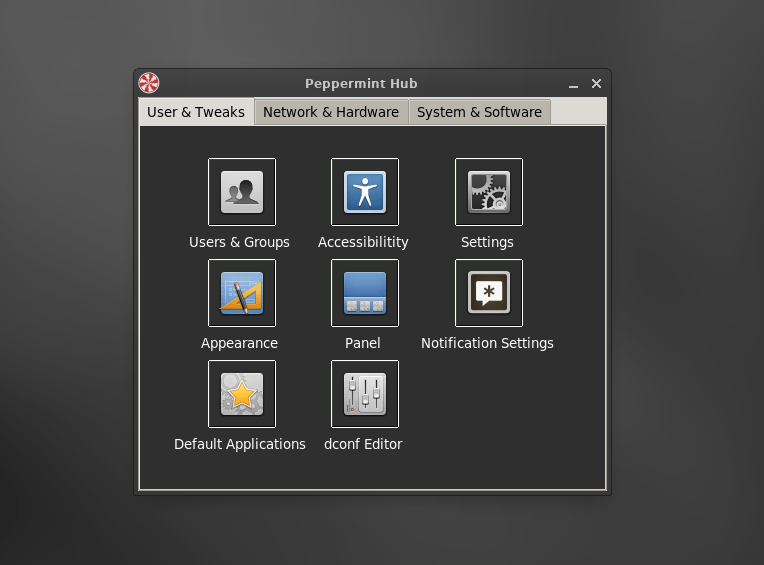Open the Panel icon
This screenshot has height=565, width=764.
click(365, 293)
